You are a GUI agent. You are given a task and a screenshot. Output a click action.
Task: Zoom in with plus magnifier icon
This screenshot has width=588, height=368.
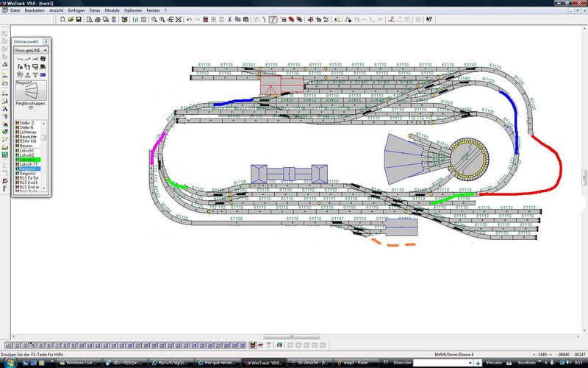[x=162, y=20]
